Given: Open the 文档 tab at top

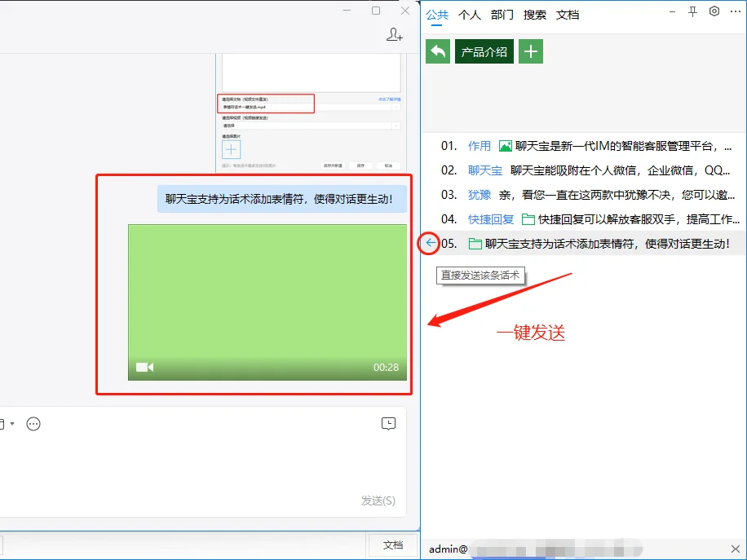Looking at the screenshot, I should (568, 15).
